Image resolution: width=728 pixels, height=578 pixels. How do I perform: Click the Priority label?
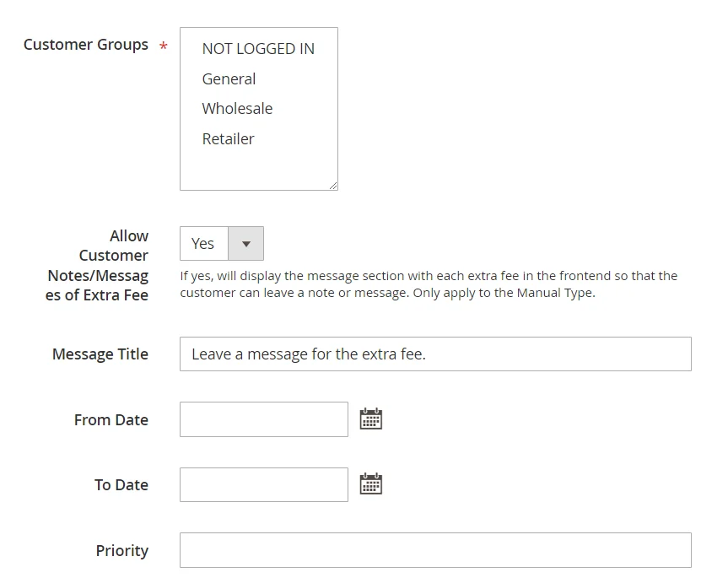click(122, 551)
